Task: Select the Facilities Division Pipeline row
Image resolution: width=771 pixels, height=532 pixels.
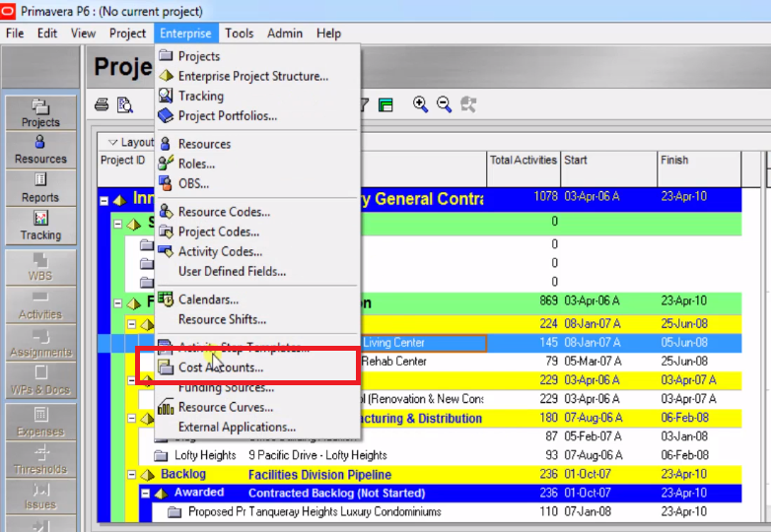Action: (433, 475)
